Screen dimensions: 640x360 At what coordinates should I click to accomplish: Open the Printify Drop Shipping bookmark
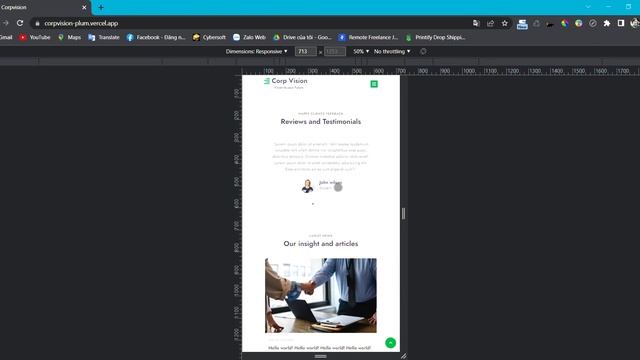coord(435,37)
